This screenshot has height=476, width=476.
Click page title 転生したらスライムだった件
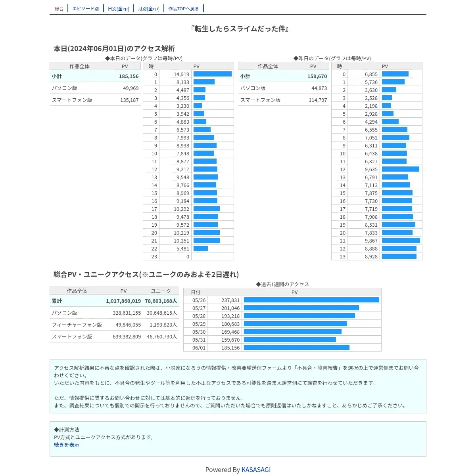[x=240, y=29]
